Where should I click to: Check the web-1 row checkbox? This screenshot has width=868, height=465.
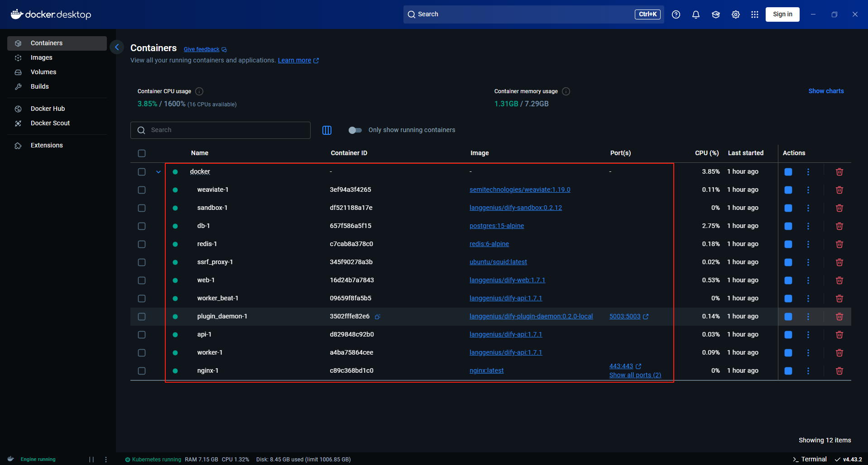[x=142, y=280]
